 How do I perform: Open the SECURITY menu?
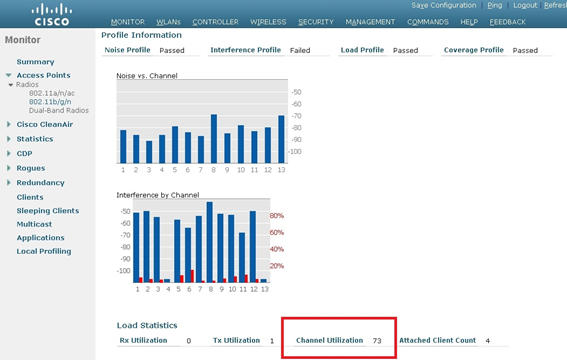pyautogui.click(x=316, y=22)
